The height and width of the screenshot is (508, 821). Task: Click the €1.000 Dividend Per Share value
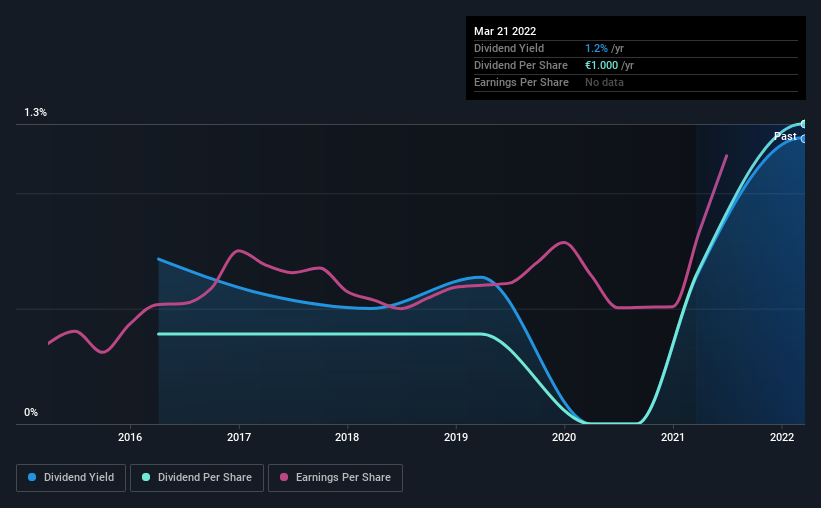(602, 65)
